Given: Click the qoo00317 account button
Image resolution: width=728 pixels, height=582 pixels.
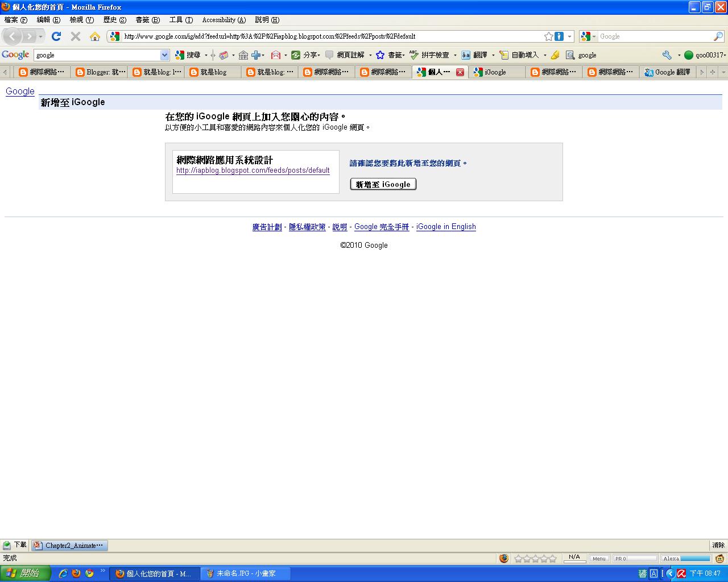Looking at the screenshot, I should point(705,55).
